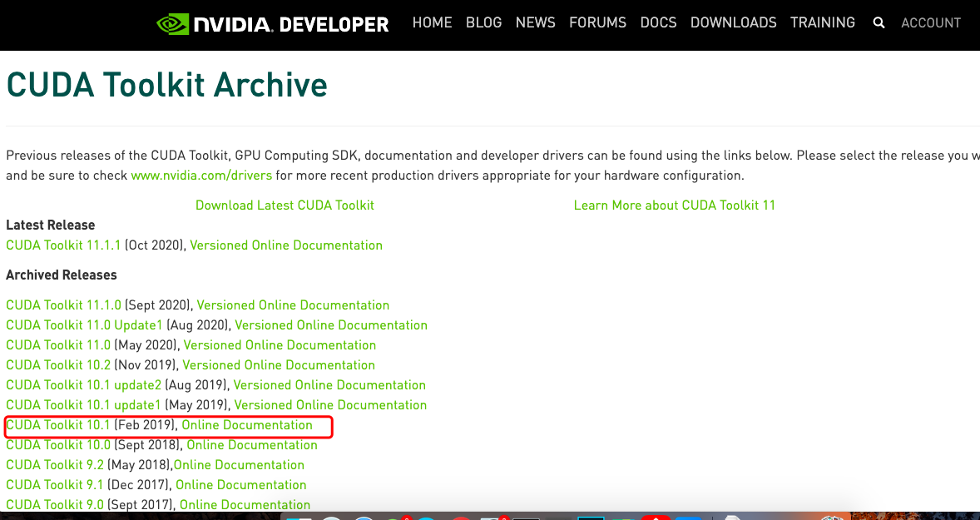Open Versioned Online Documentation for May 2020 release

[x=280, y=345]
